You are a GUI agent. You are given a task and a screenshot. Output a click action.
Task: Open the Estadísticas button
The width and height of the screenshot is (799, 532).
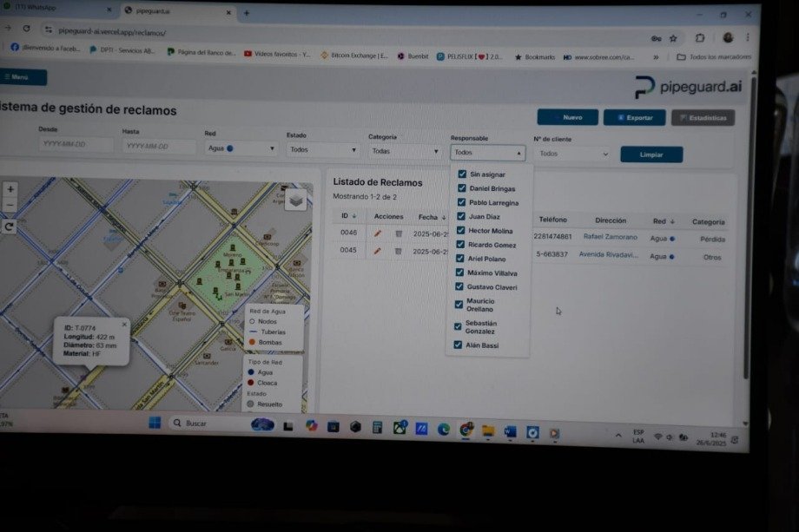click(703, 118)
